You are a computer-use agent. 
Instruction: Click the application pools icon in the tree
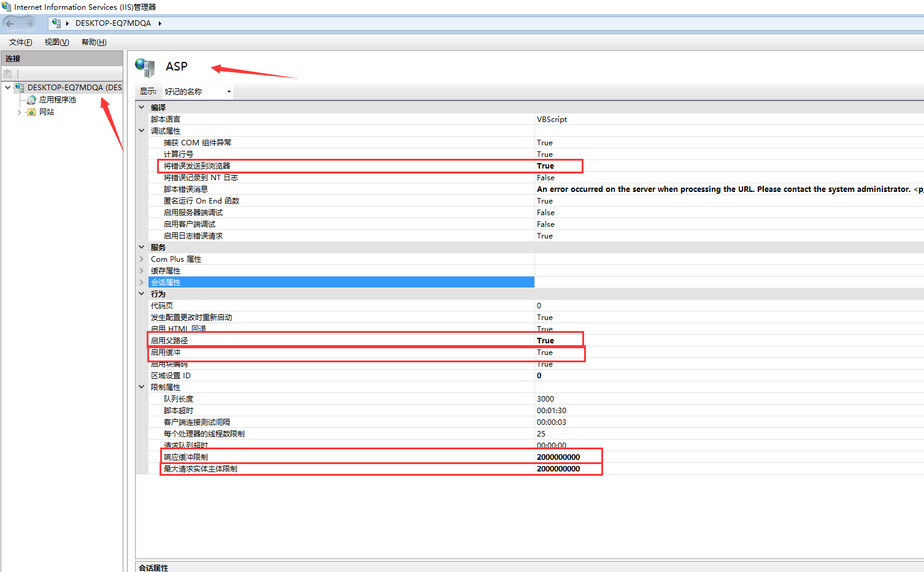coord(31,100)
